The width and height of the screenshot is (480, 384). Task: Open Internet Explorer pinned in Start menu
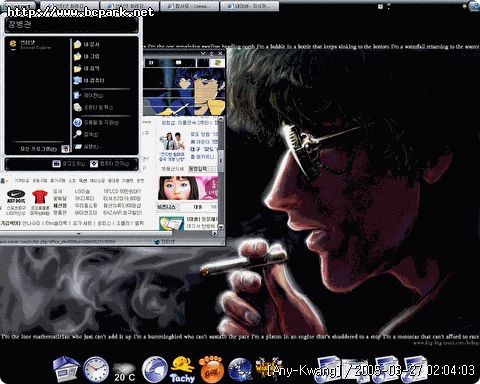(30, 45)
